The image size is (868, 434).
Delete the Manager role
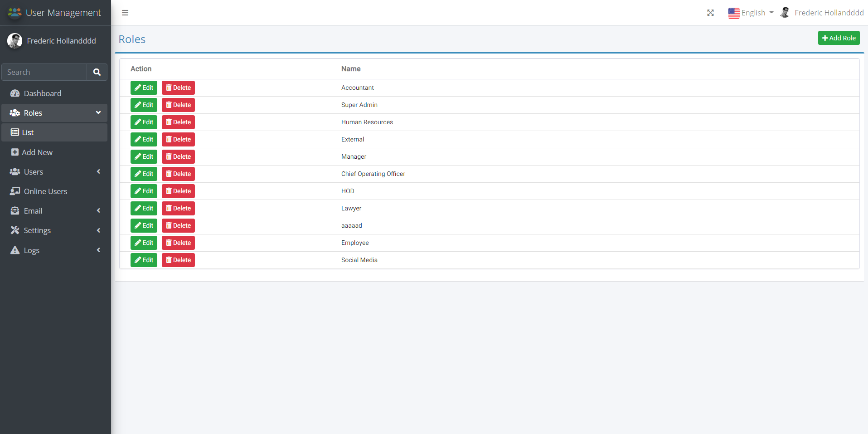178,156
